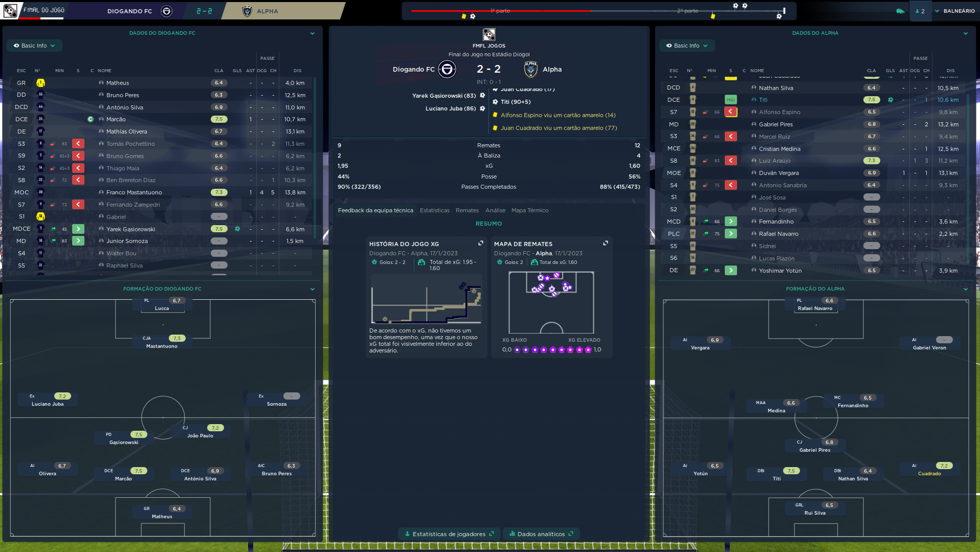Open Basic Info view dropdown for Alpha

point(686,46)
